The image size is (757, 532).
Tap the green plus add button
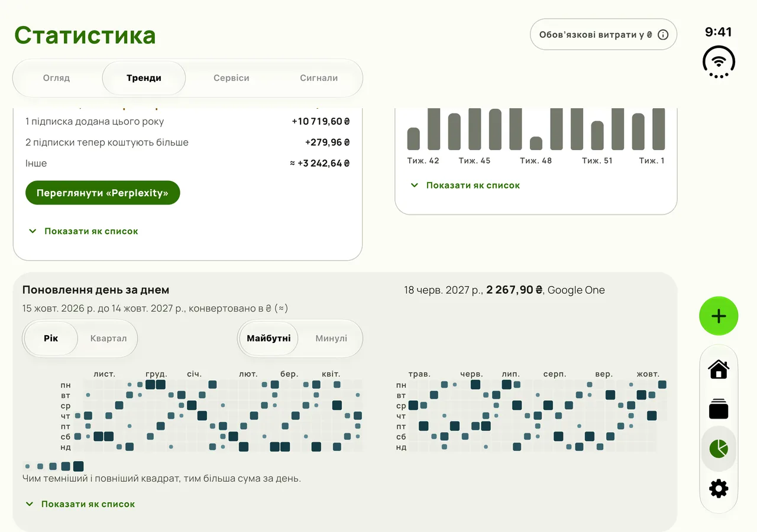point(719,316)
